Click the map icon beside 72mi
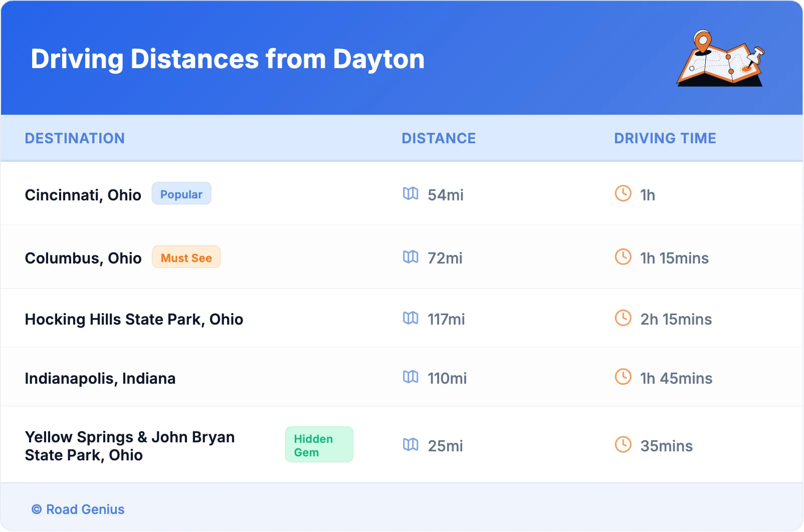This screenshot has width=804, height=532. [411, 257]
